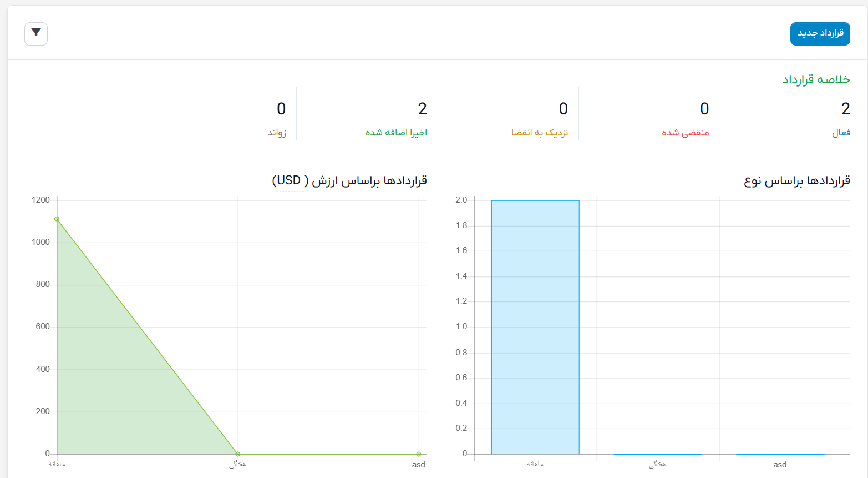
Task: Click the 2 count above فعال
Action: [845, 109]
